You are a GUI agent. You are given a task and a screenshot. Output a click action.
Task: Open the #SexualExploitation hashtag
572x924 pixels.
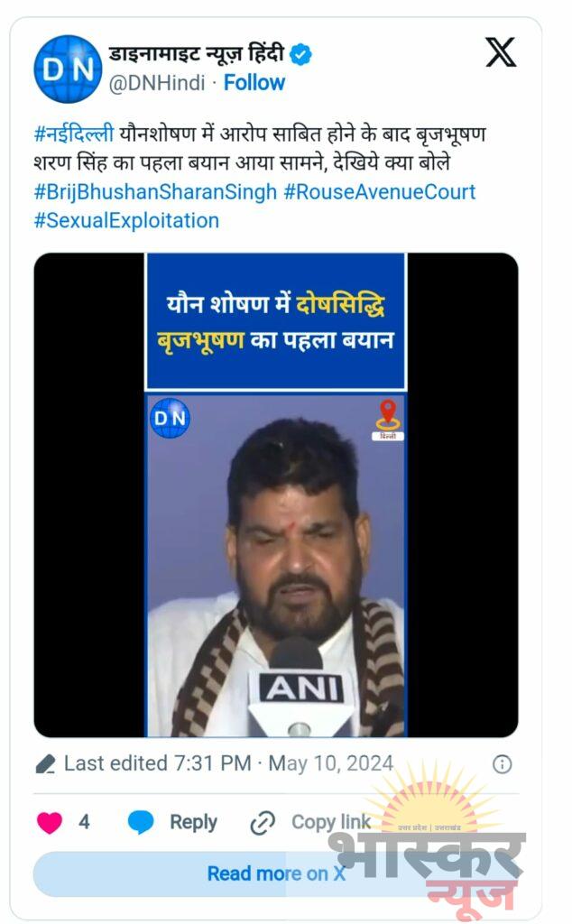pyautogui.click(x=126, y=220)
